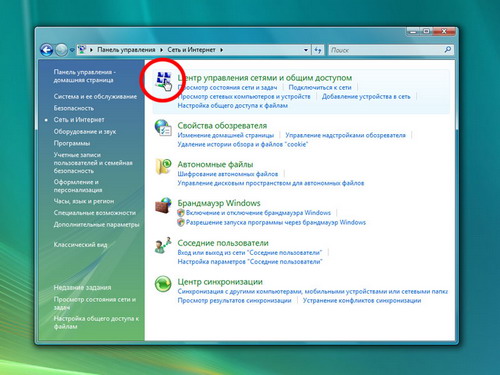Screen dimensions: 500x375
Task: Go back with the Back arrow button
Action: tap(47, 50)
